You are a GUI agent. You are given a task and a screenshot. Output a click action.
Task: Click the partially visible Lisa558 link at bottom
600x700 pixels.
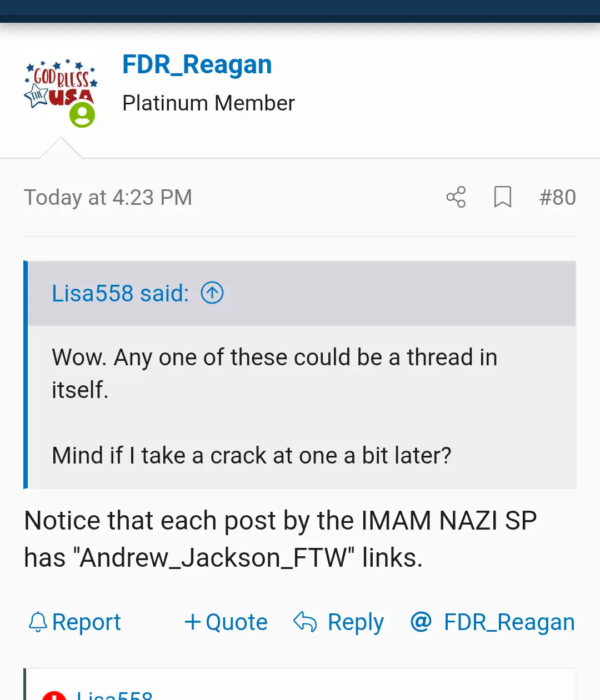(x=114, y=695)
